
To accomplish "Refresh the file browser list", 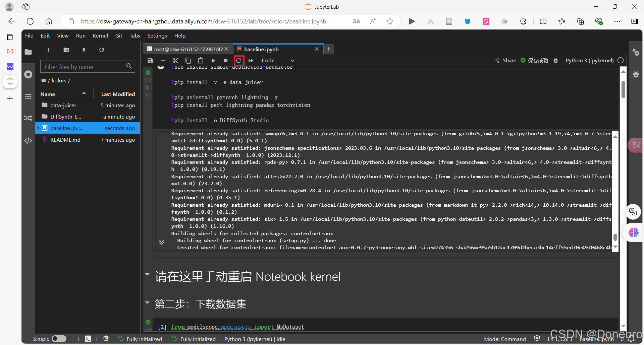I will 102,50.
